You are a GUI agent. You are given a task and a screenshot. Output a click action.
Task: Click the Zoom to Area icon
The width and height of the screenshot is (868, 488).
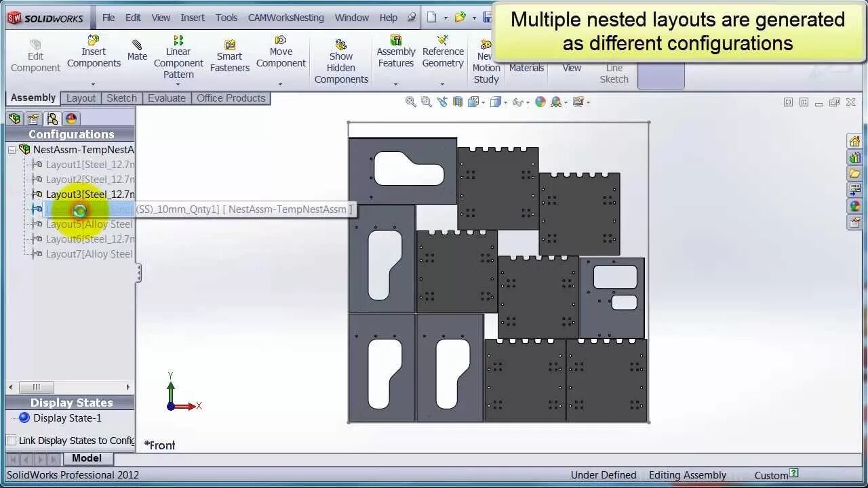426,102
